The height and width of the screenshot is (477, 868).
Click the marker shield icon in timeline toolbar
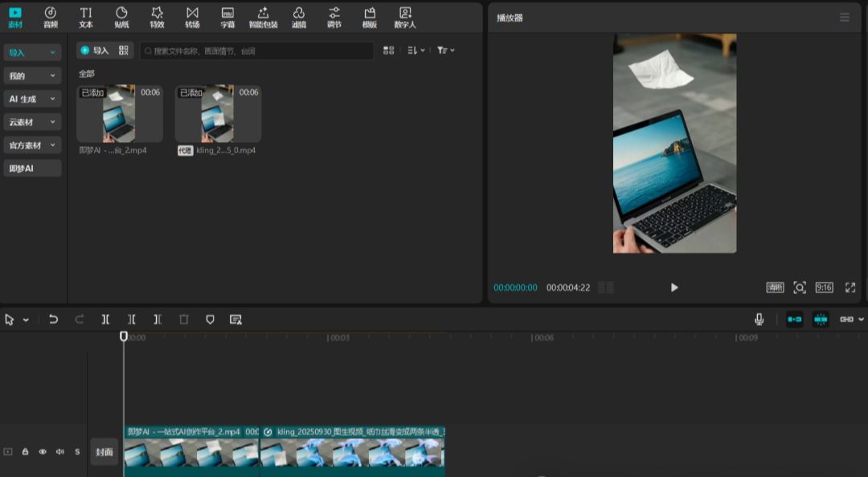[210, 320]
